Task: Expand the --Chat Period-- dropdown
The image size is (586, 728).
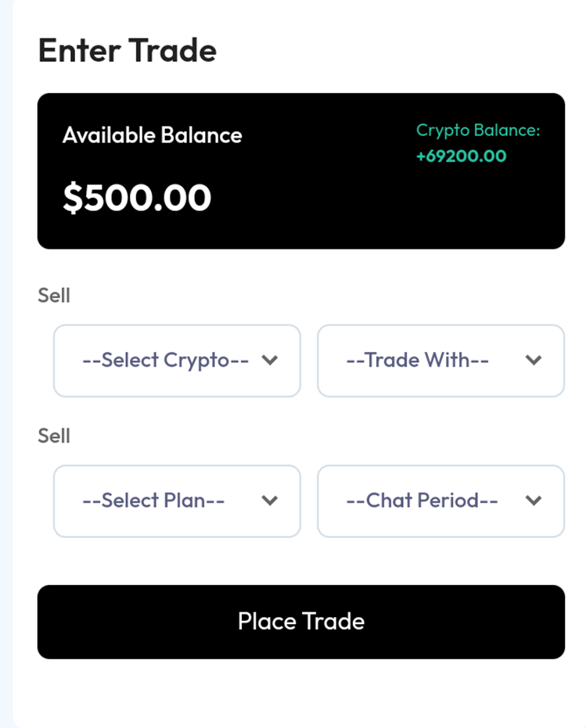Action: click(422, 501)
